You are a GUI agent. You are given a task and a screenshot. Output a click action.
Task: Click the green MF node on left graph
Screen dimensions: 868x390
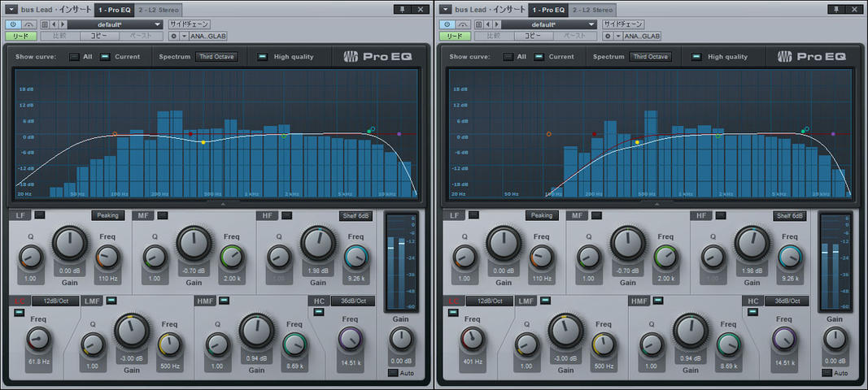click(x=285, y=136)
